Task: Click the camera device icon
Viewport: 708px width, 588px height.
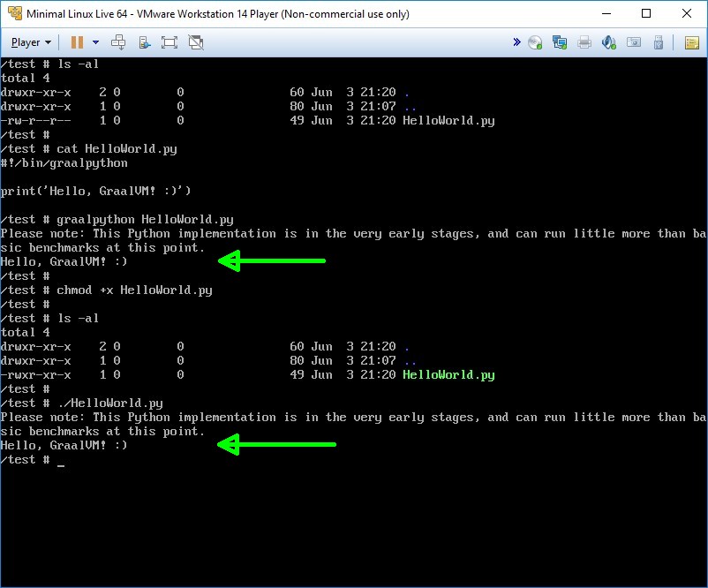Action: click(633, 42)
